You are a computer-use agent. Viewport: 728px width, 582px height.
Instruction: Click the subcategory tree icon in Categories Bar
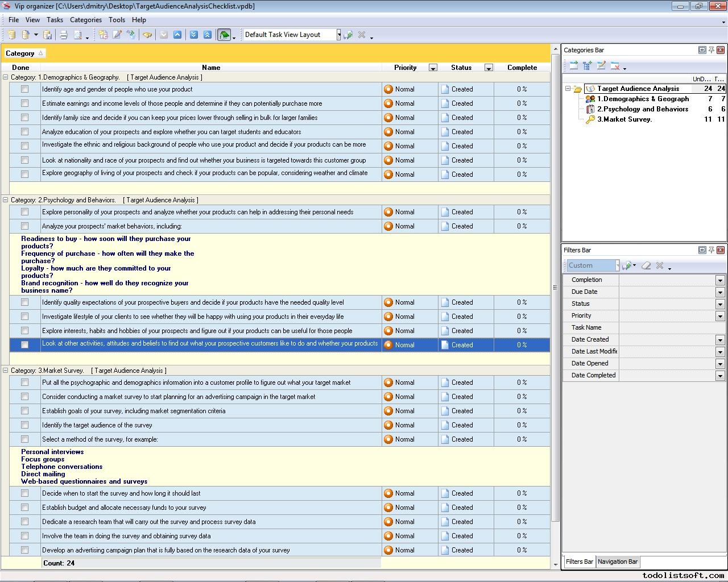tap(588, 66)
